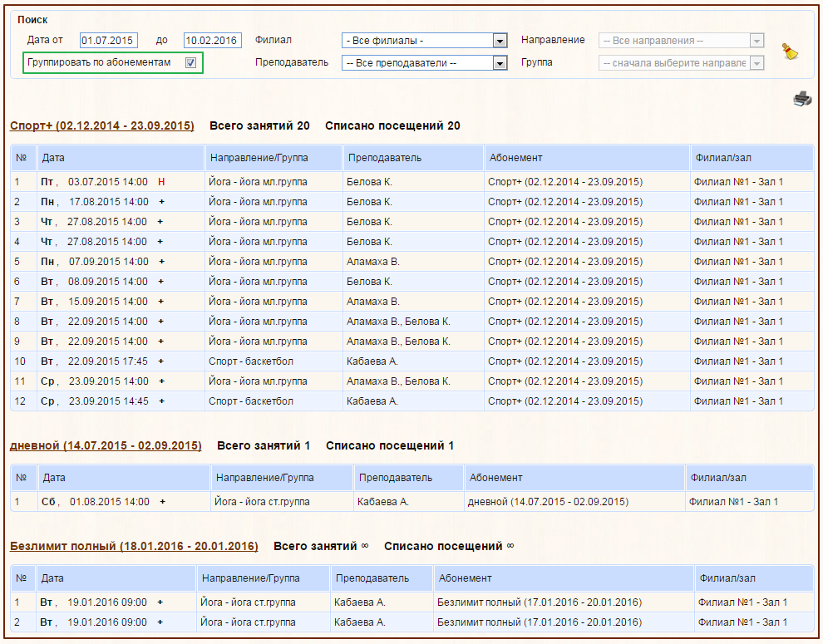
Task: Click teacher 'Кабаева А.' in row 10
Action: coord(372,361)
